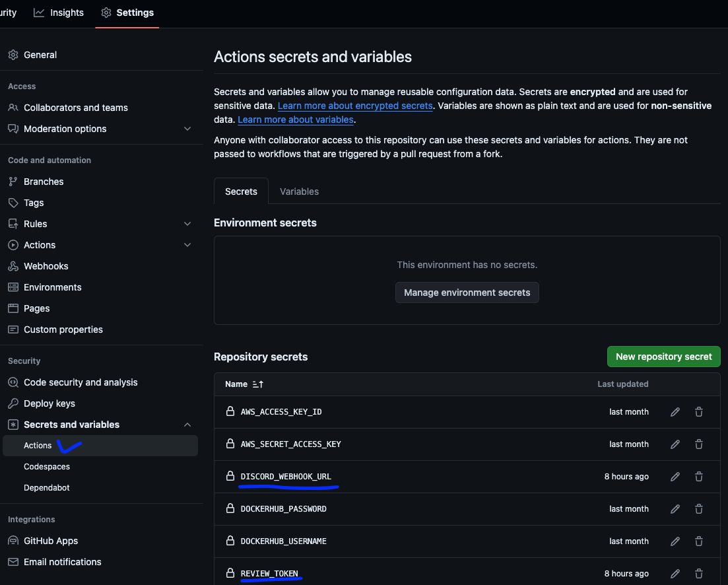
Task: Click the New repository secret button
Action: coord(663,357)
